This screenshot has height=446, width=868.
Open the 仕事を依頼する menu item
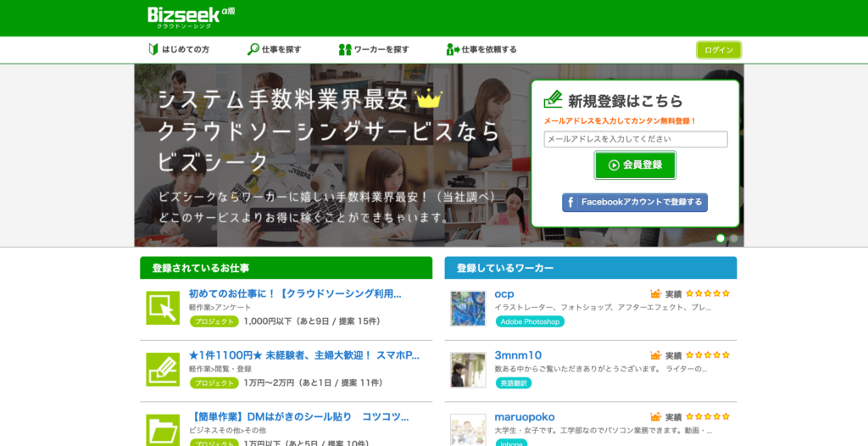pos(481,49)
